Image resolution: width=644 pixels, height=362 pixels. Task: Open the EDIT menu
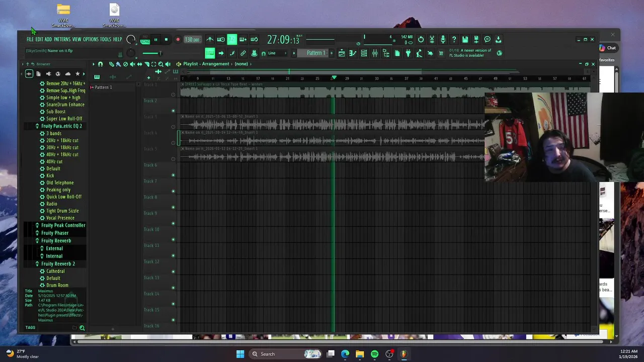point(39,39)
